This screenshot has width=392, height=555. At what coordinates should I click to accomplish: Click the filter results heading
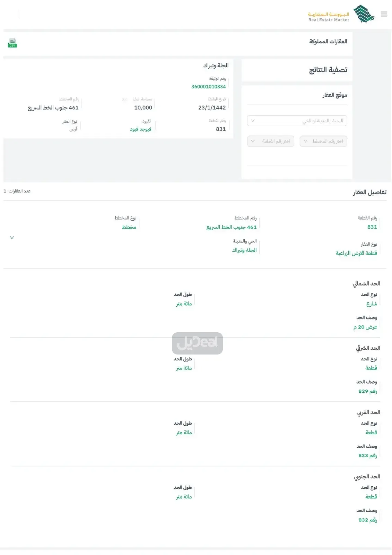328,70
